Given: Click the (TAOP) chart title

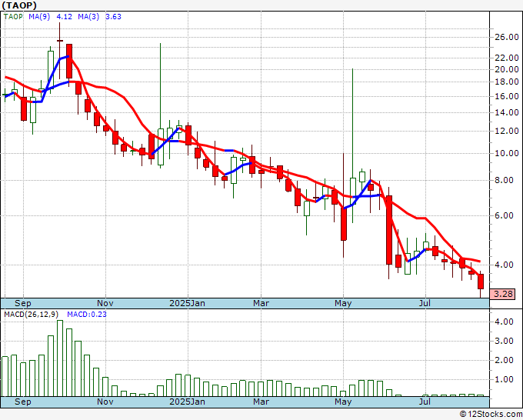Looking at the screenshot, I should 19,5.
